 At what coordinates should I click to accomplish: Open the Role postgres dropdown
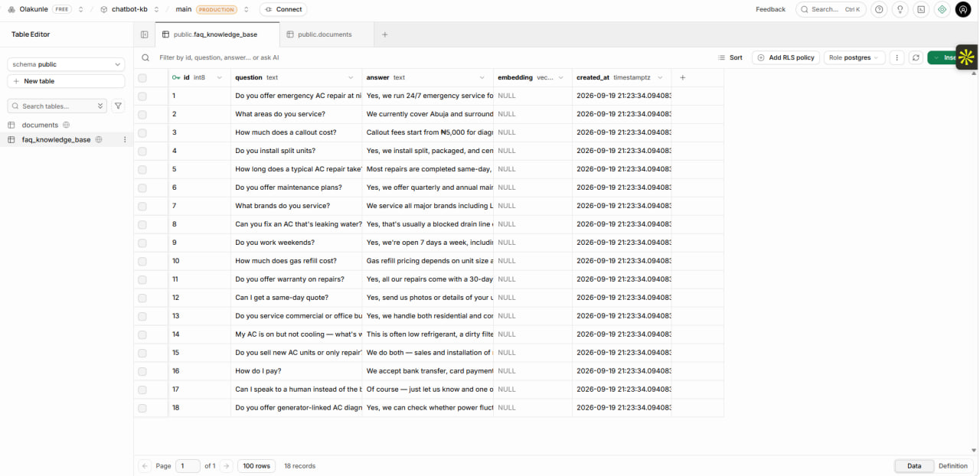tap(854, 57)
